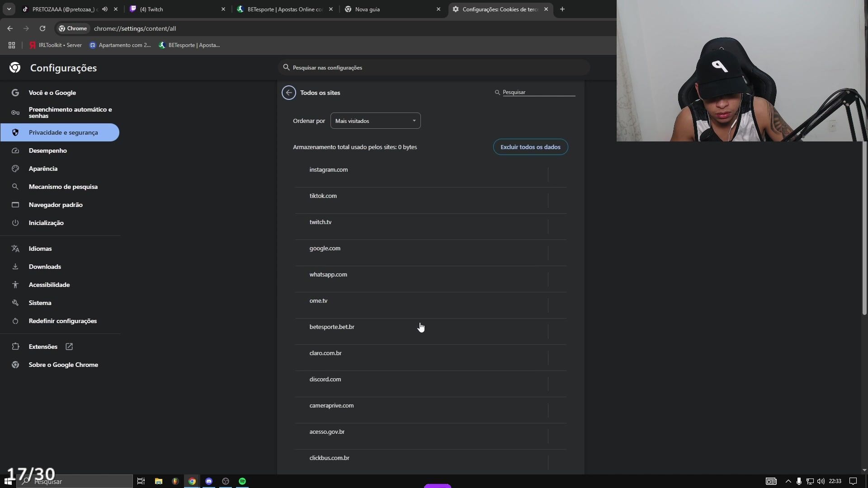
Task: Open File Explorer from the taskbar
Action: [x=158, y=481]
